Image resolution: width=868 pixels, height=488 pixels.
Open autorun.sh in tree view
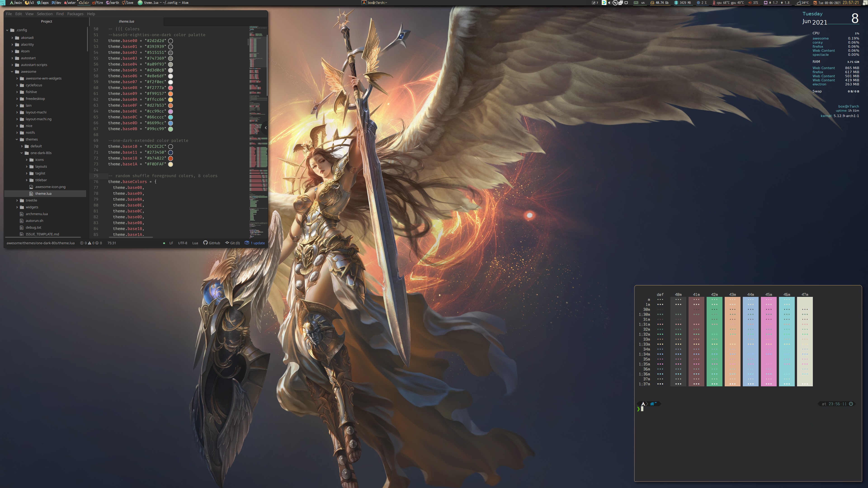34,221
